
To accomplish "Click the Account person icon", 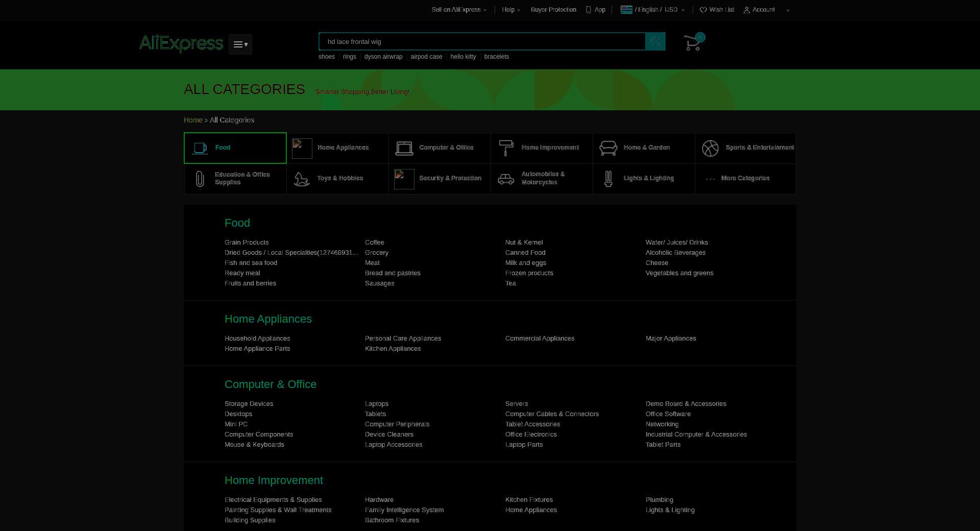I will pyautogui.click(x=747, y=10).
